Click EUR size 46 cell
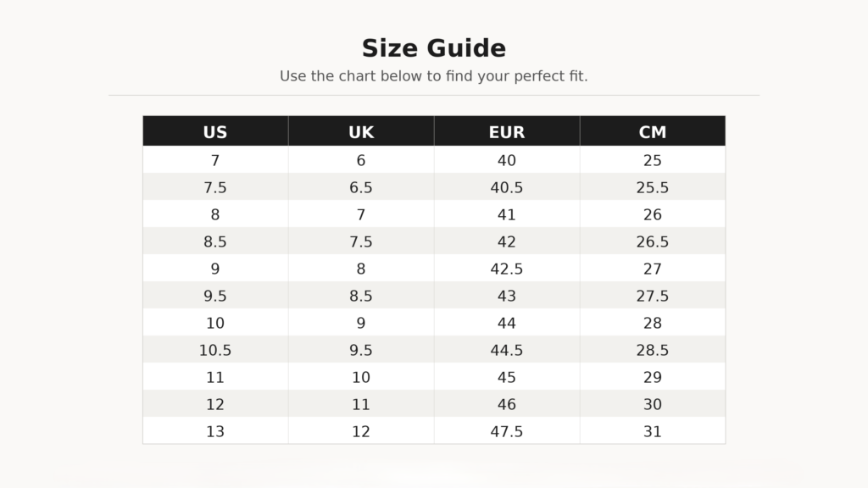Screen dimensions: 868x488 [x=507, y=404]
